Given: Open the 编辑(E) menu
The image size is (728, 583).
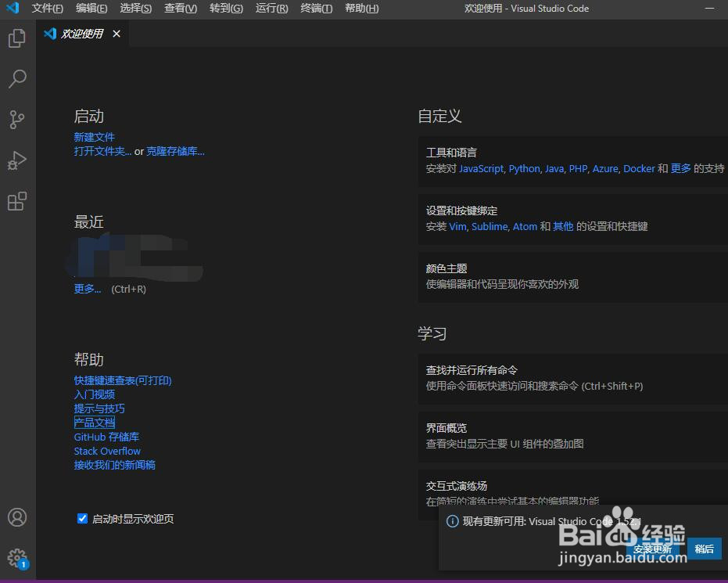Looking at the screenshot, I should click(x=91, y=9).
